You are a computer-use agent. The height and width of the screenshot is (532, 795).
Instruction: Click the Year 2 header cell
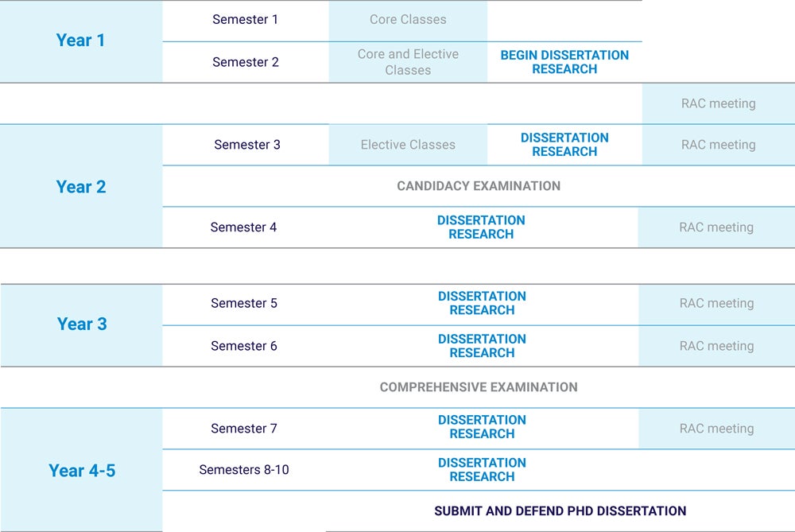(x=80, y=187)
